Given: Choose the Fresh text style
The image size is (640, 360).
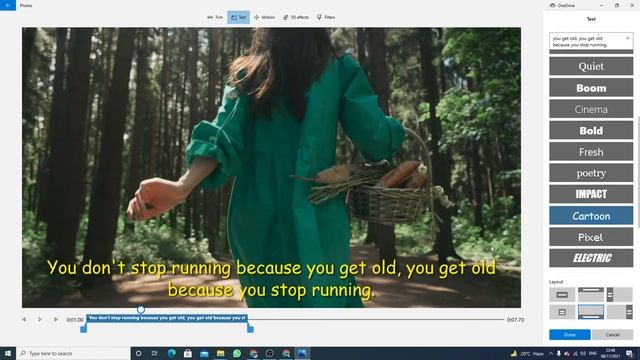Looking at the screenshot, I should point(591,152).
